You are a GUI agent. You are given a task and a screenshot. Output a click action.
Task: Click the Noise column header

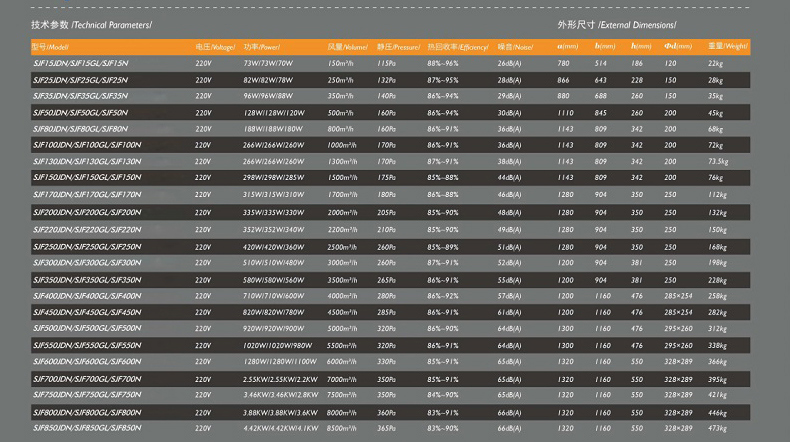(x=516, y=46)
